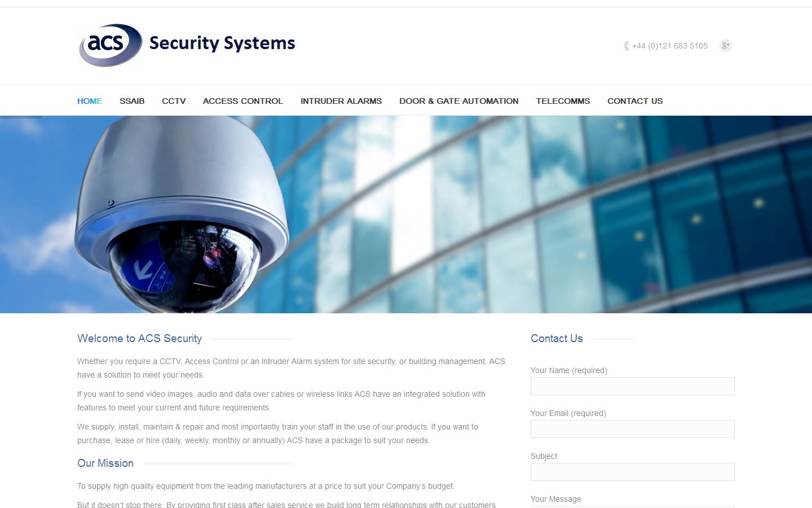Click the Welcome to ACS Security heading

140,339
